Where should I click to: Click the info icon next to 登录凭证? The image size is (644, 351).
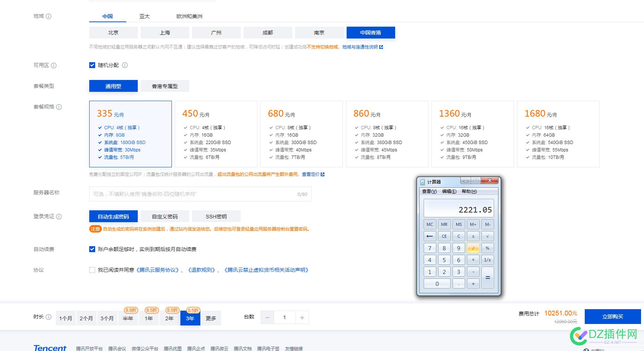[x=59, y=217]
